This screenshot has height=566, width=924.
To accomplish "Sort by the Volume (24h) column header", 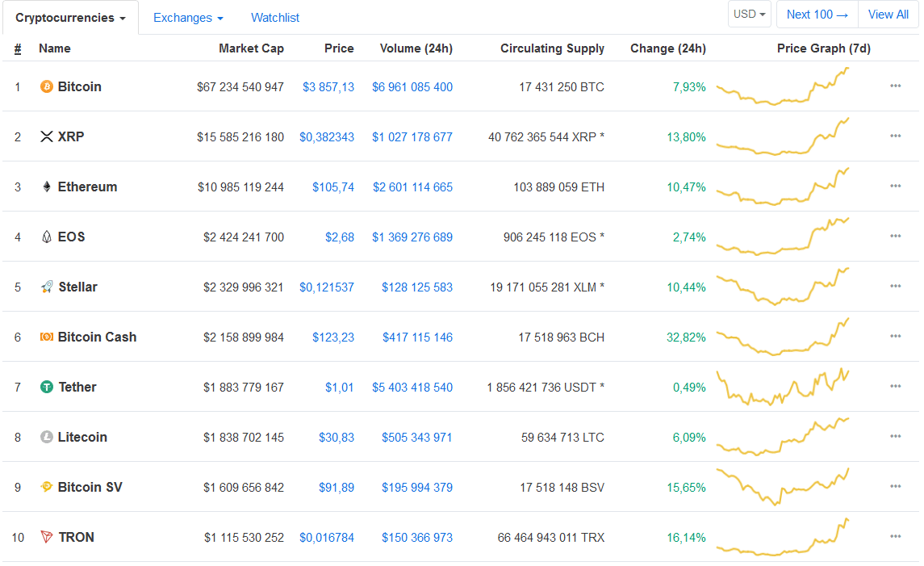I will (x=416, y=48).
